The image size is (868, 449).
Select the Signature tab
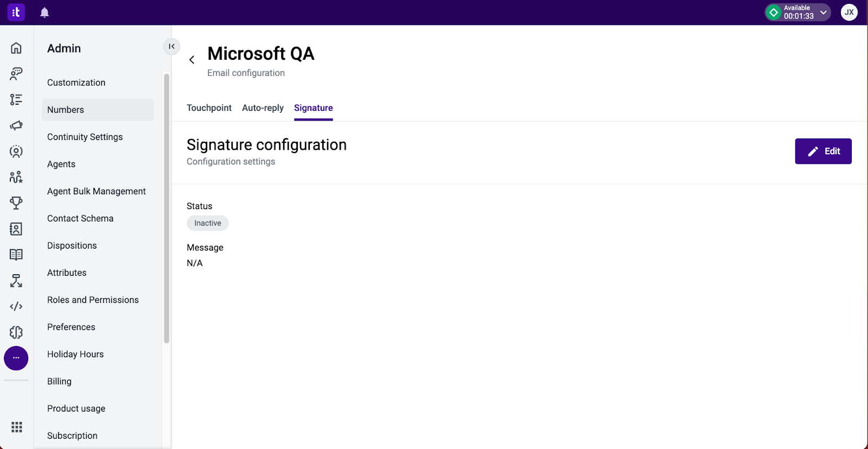pyautogui.click(x=314, y=108)
